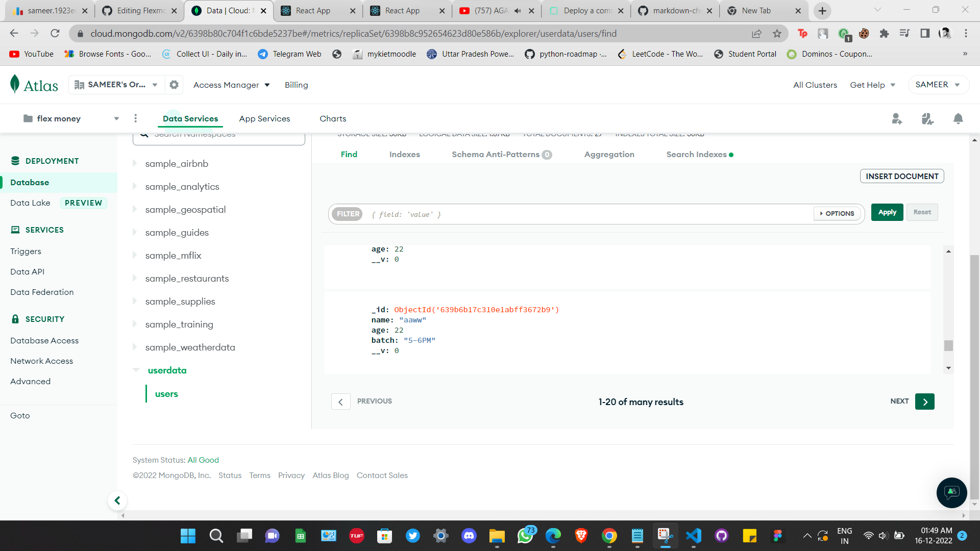Image resolution: width=980 pixels, height=551 pixels.
Task: Collapse the left navigation sidebar chevron
Action: click(117, 500)
